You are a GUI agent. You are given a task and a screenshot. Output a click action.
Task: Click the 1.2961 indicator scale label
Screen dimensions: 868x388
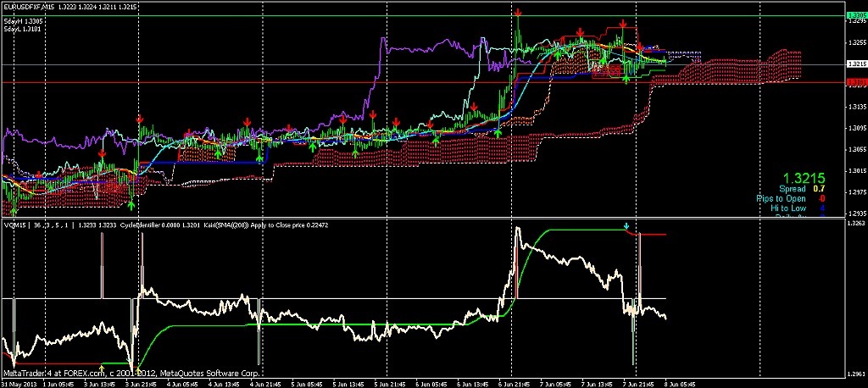click(x=856, y=374)
